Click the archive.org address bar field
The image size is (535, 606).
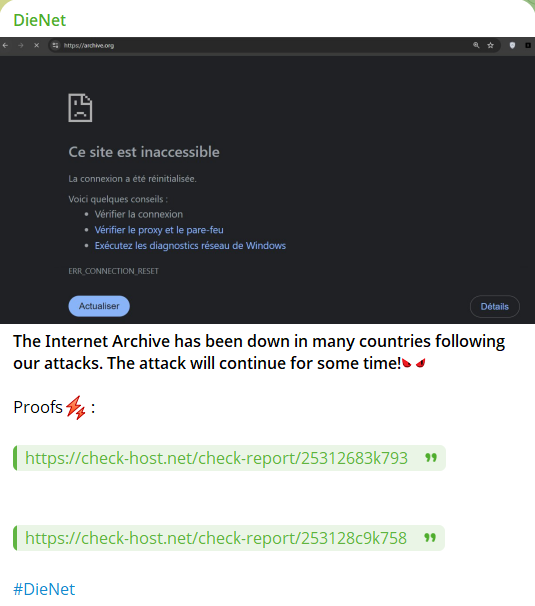263,45
